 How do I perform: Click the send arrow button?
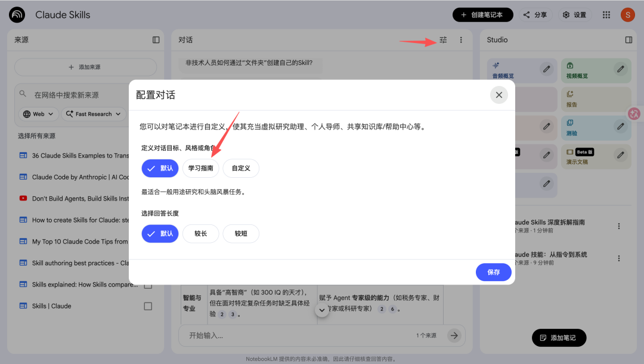(454, 335)
